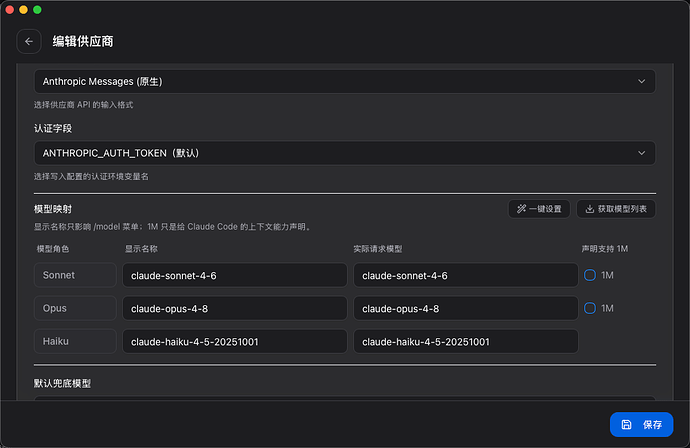Minimize the window with the yellow button
Screen dimensions: 690x448
coord(23,10)
